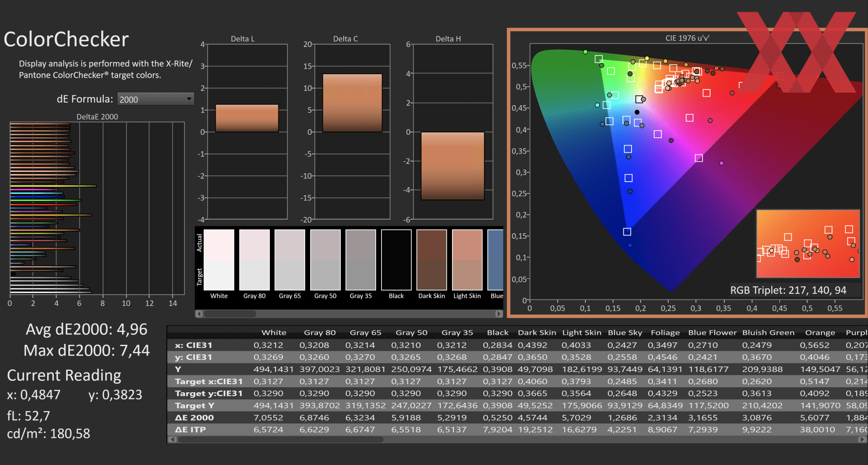Image resolution: width=868 pixels, height=465 pixels.
Task: Click the Delta H bar chart
Action: (453, 132)
